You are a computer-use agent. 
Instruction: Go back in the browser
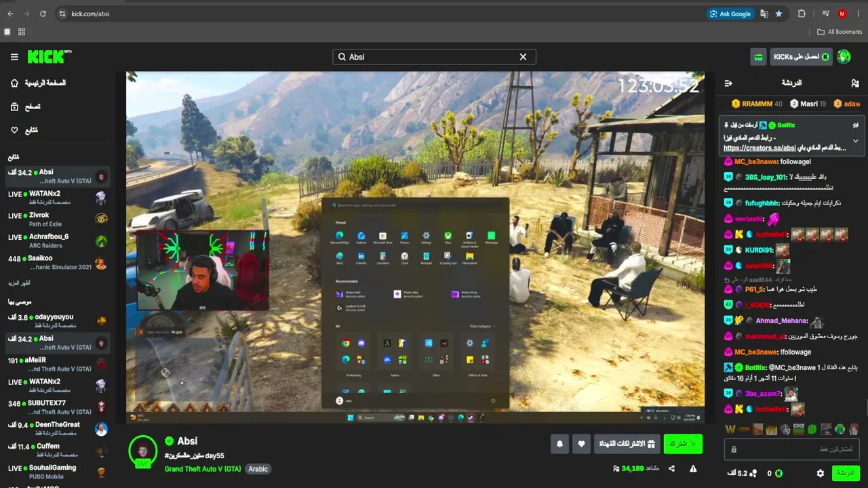point(10,14)
